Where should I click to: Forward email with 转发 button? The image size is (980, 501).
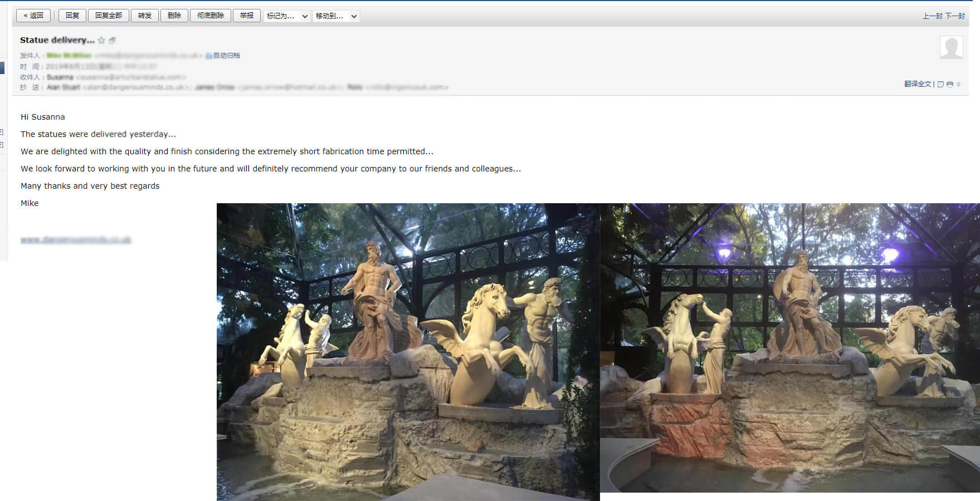(145, 16)
